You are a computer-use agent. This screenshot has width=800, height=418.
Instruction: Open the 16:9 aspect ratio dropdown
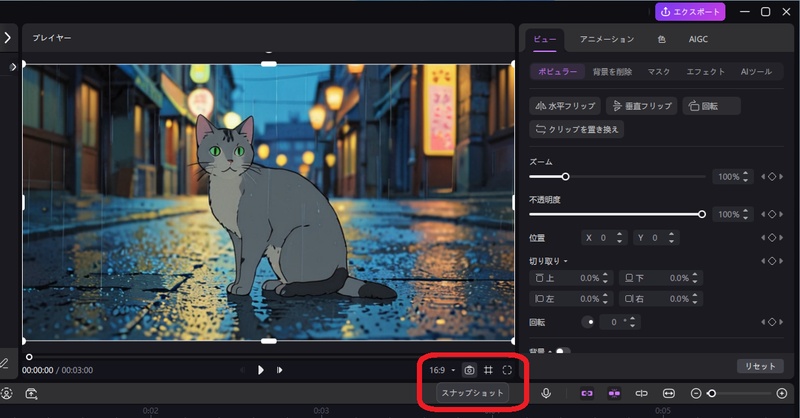[x=442, y=370]
